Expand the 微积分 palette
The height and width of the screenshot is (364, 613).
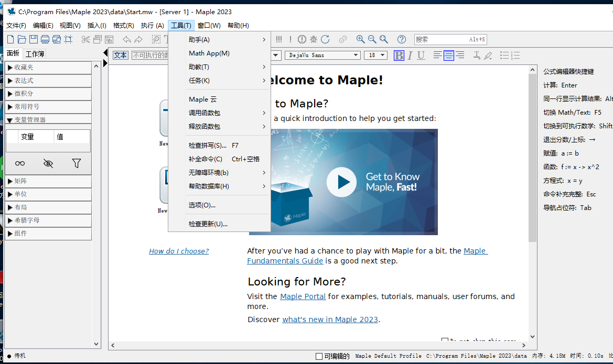coord(48,93)
